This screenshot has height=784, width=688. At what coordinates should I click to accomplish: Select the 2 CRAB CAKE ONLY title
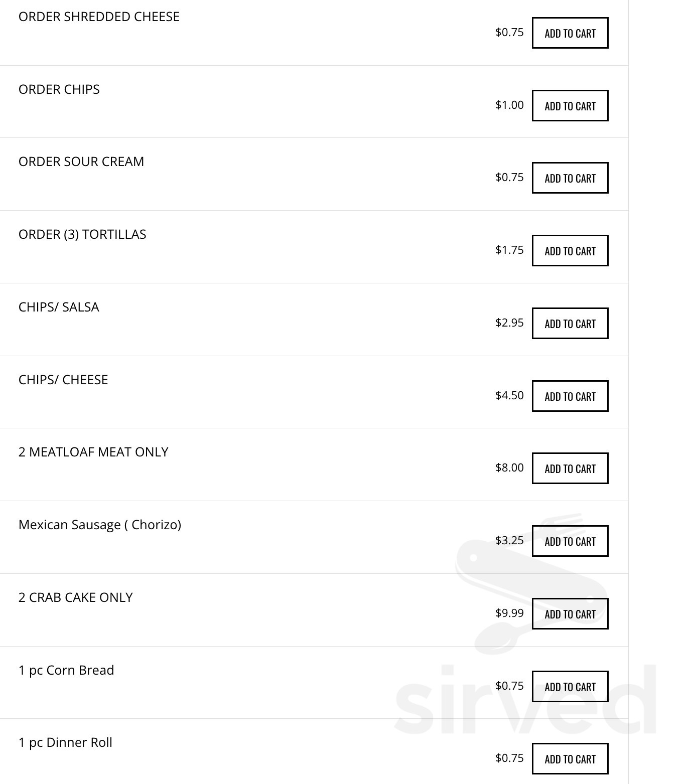[x=76, y=597]
